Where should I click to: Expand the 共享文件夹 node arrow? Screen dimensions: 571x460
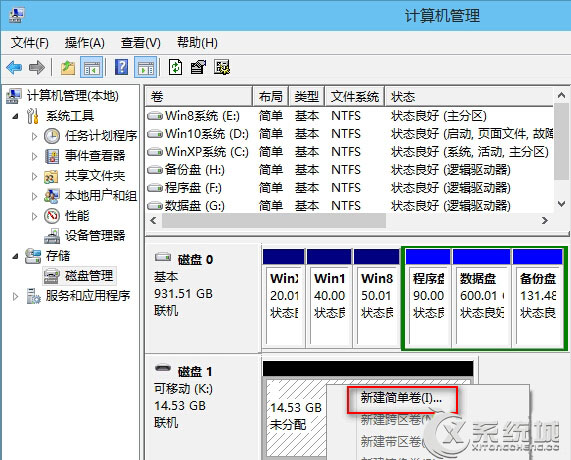[34, 176]
